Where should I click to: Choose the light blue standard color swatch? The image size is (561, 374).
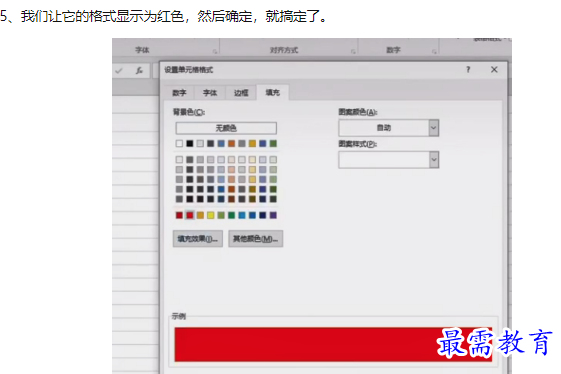(242, 215)
